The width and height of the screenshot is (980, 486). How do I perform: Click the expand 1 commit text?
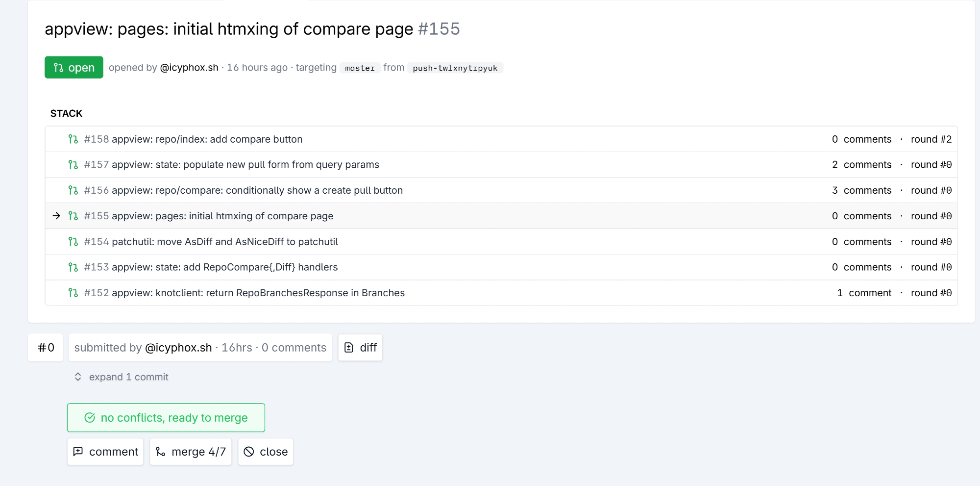coord(129,377)
